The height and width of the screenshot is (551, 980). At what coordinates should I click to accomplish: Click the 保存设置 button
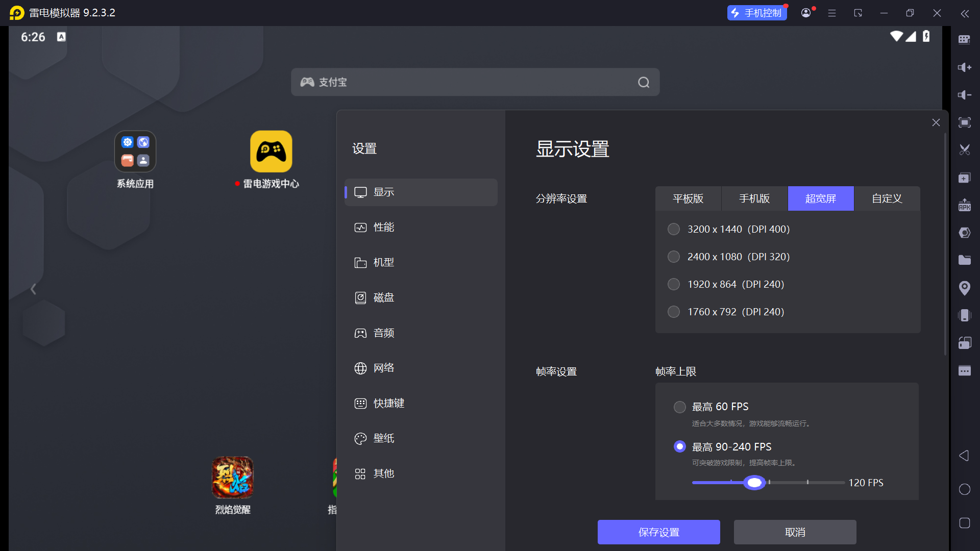click(x=658, y=532)
